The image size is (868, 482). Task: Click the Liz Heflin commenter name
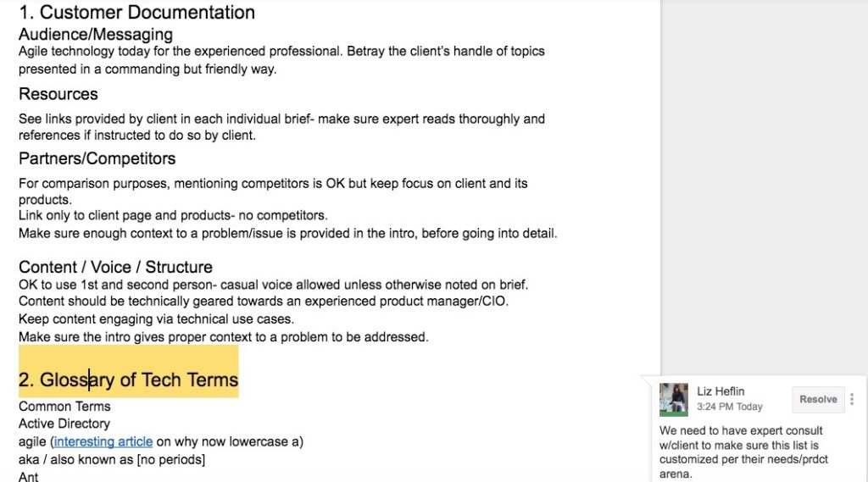(x=721, y=391)
